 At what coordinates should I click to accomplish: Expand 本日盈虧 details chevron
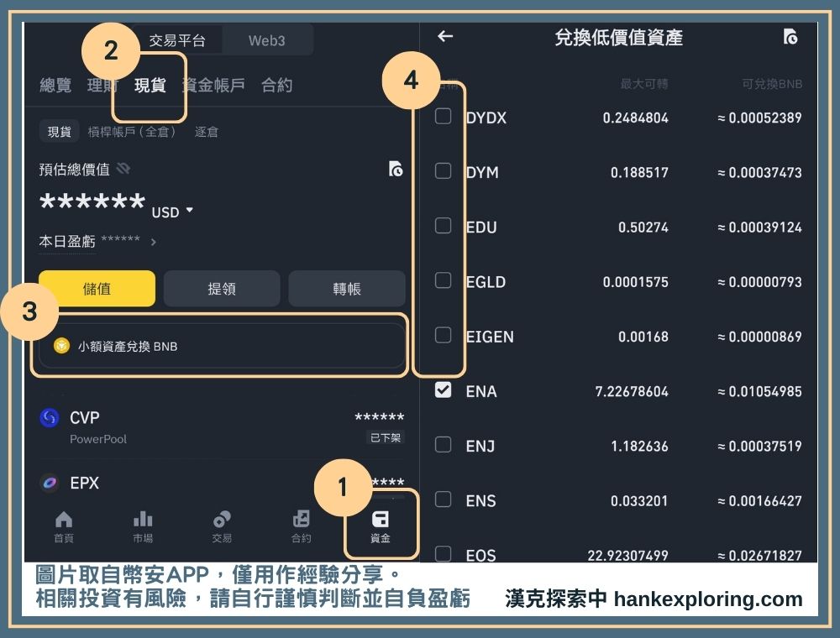pyautogui.click(x=153, y=242)
